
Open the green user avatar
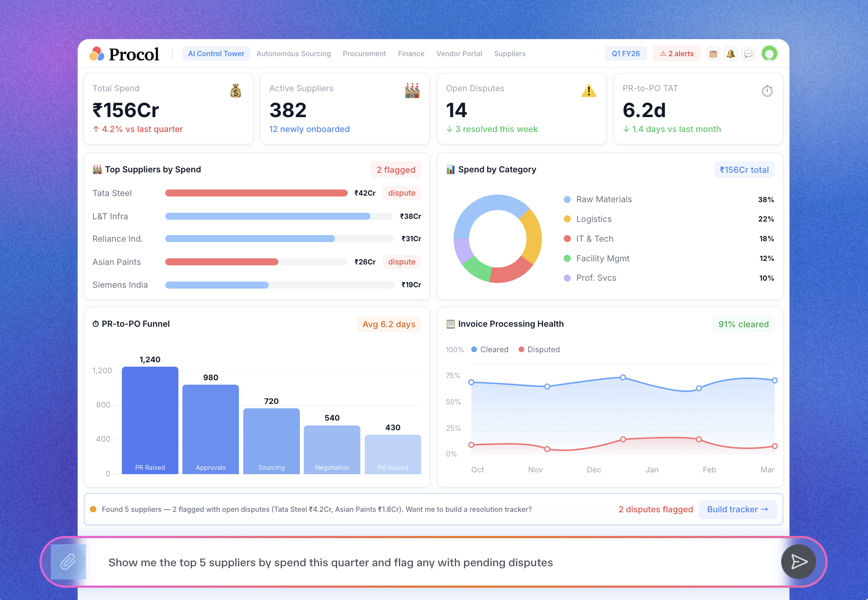coord(769,54)
